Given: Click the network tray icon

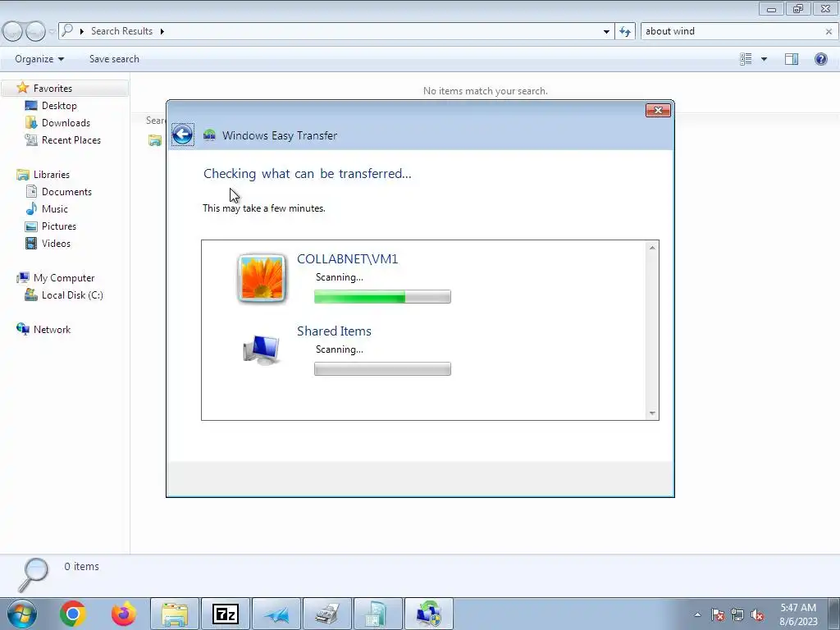Looking at the screenshot, I should click(737, 614).
